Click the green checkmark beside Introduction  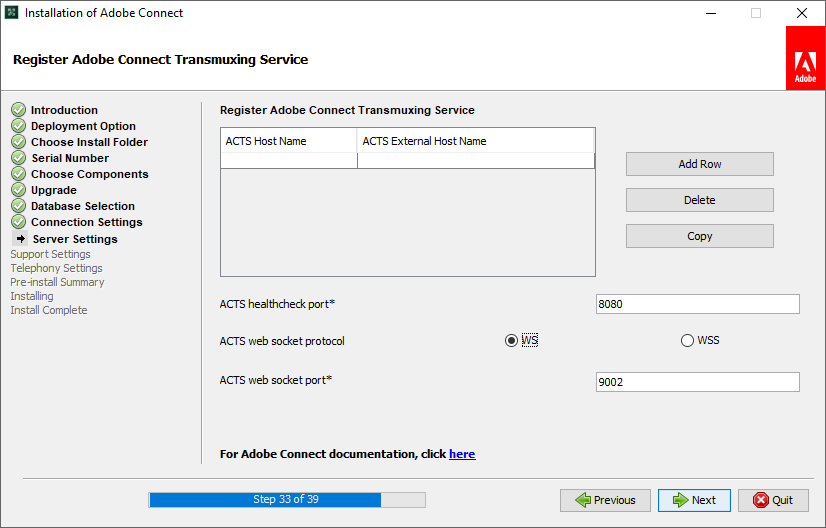pos(18,110)
